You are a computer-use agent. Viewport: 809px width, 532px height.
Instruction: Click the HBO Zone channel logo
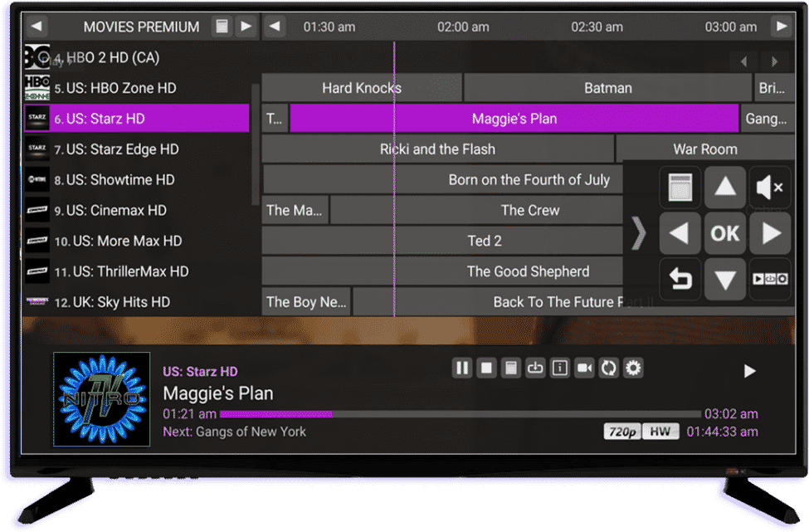(37, 88)
